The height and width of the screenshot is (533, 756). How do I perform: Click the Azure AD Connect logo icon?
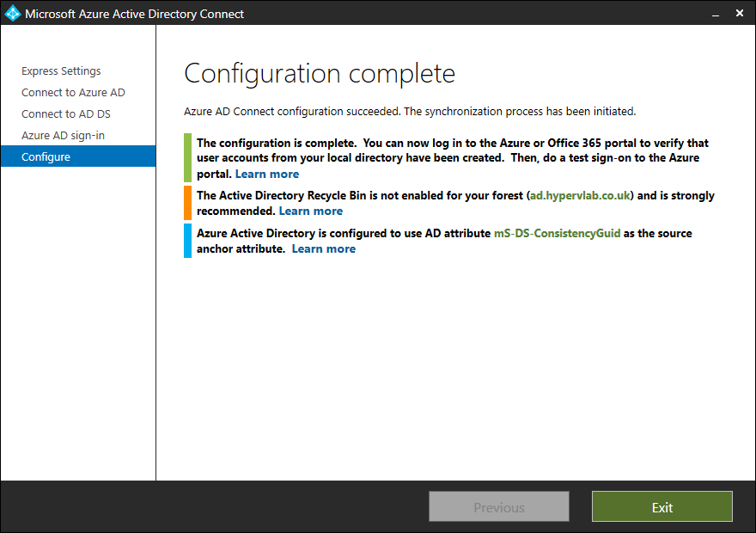13,13
